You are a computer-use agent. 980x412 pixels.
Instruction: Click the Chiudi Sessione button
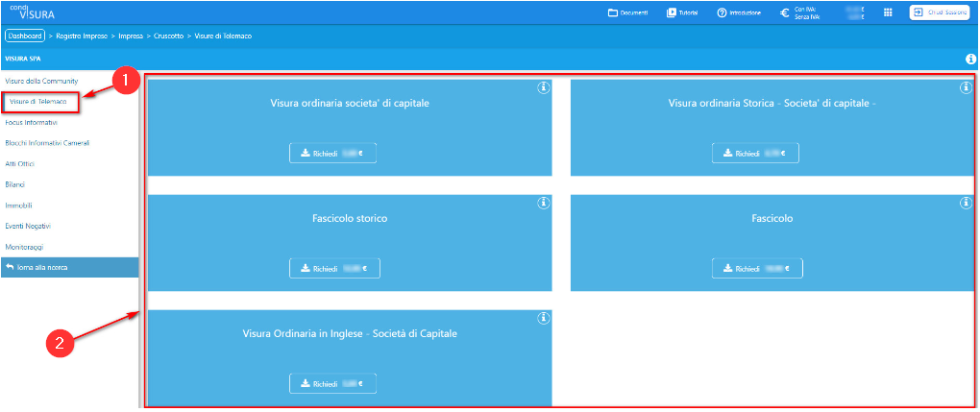(939, 12)
